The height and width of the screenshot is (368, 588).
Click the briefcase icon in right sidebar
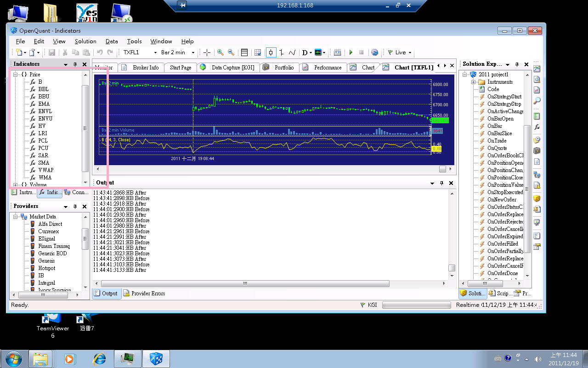[537, 150]
